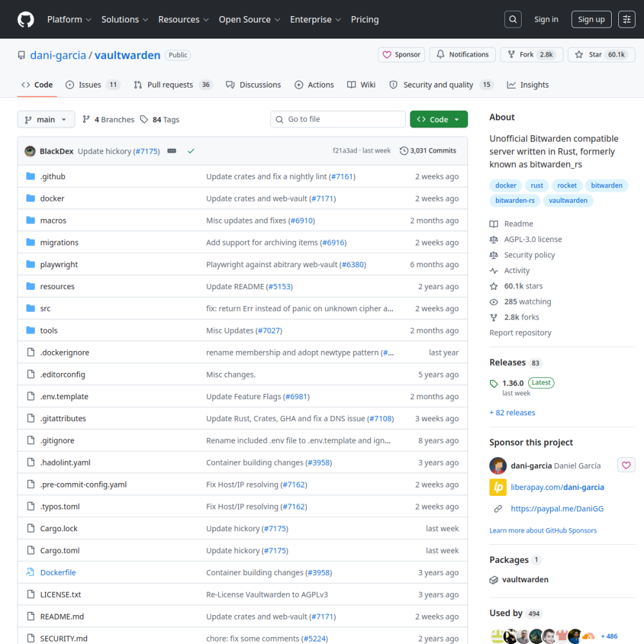This screenshot has width=644, height=644.
Task: Click the rust topic tag
Action: pyautogui.click(x=536, y=185)
